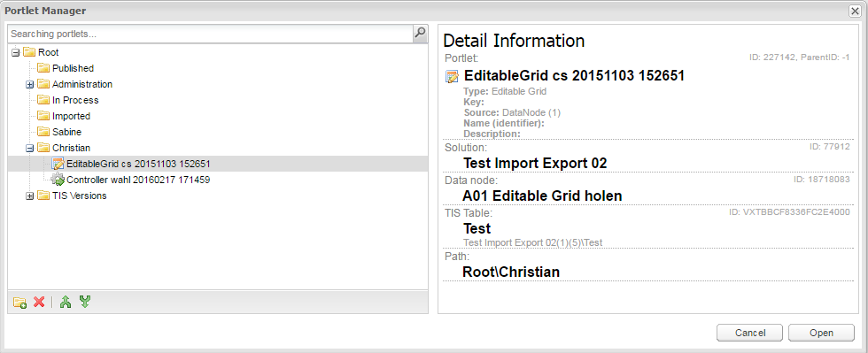868x353 pixels.
Task: Expand the Administration folder
Action: pos(30,85)
